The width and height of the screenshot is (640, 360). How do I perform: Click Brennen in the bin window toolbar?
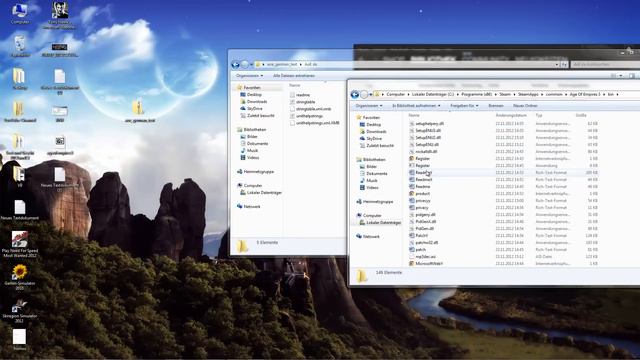click(496, 106)
